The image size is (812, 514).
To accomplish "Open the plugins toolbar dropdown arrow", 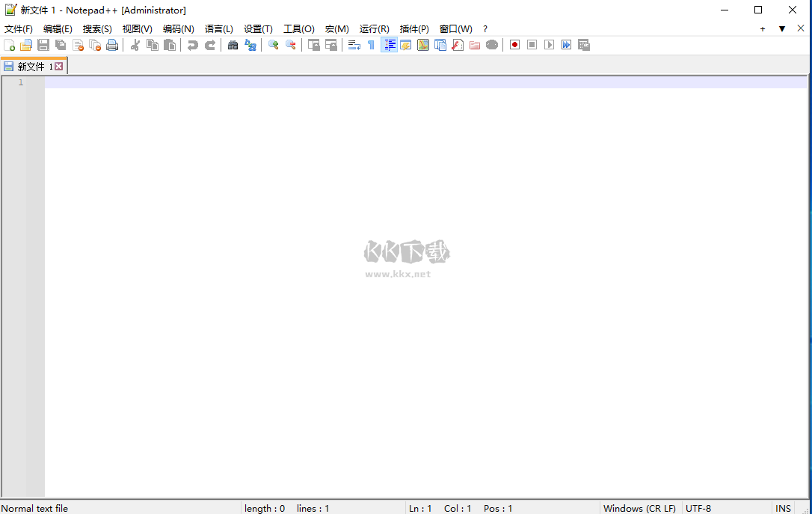I will tap(780, 28).
